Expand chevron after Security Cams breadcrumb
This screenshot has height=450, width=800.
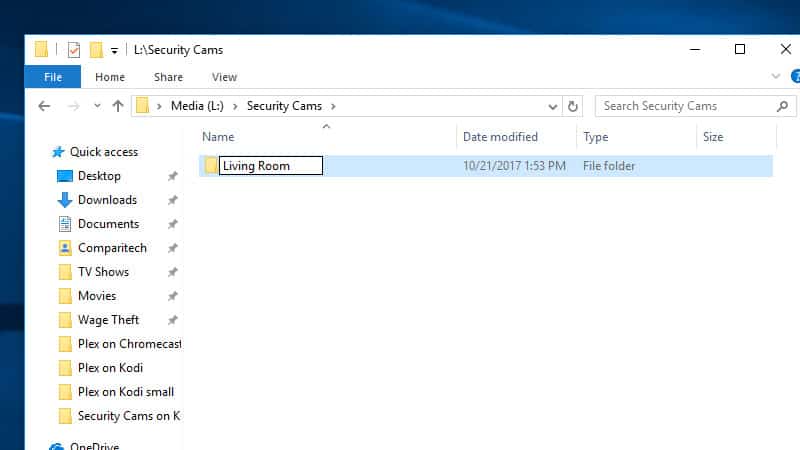[333, 107]
